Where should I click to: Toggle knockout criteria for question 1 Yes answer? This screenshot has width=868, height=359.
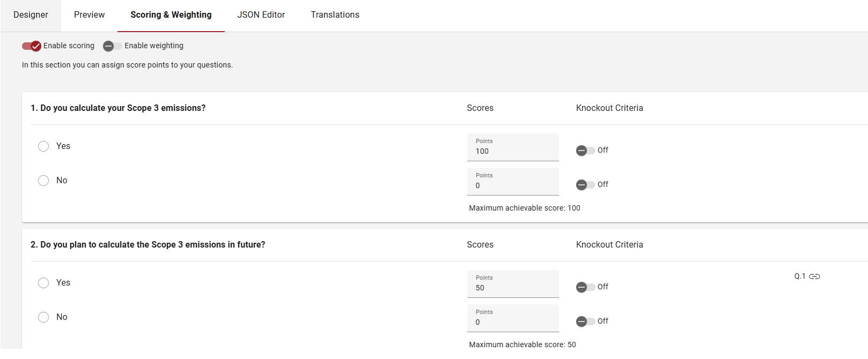(585, 151)
